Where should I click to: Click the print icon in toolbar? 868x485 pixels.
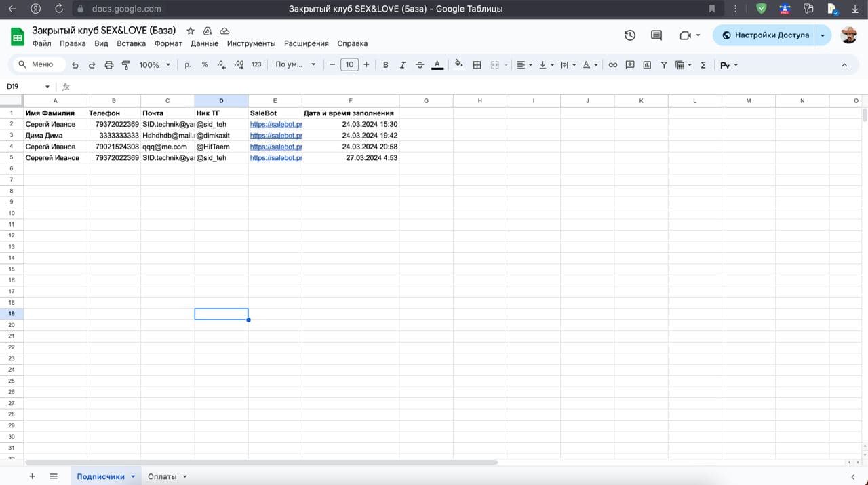point(109,65)
